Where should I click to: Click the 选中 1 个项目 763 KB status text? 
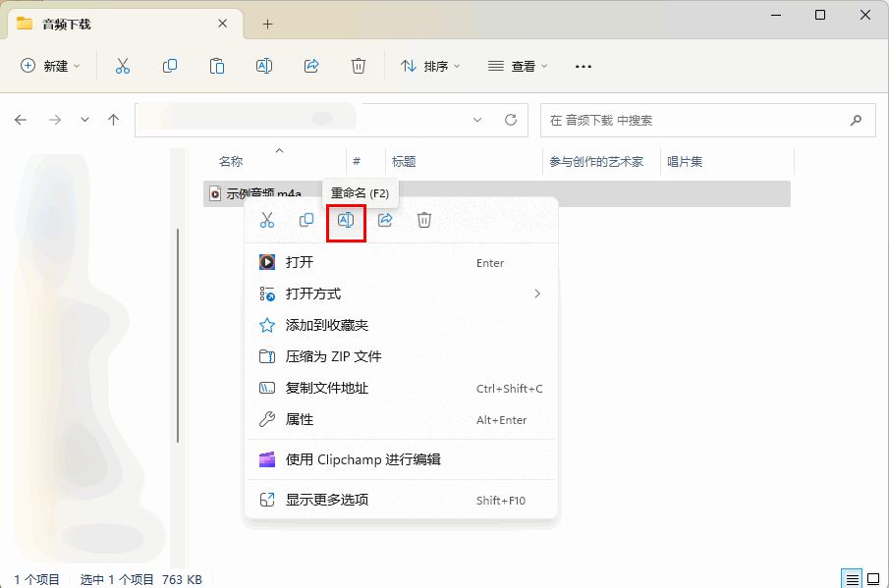(x=141, y=579)
